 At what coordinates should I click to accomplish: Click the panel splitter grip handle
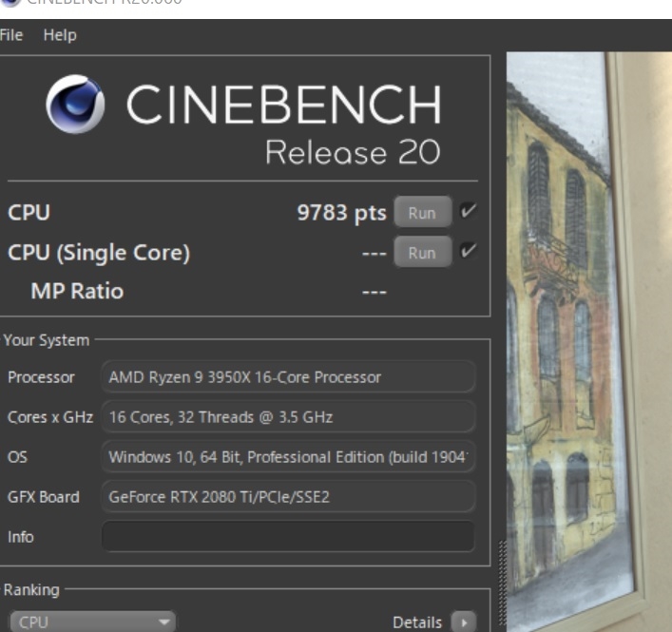pyautogui.click(x=502, y=584)
